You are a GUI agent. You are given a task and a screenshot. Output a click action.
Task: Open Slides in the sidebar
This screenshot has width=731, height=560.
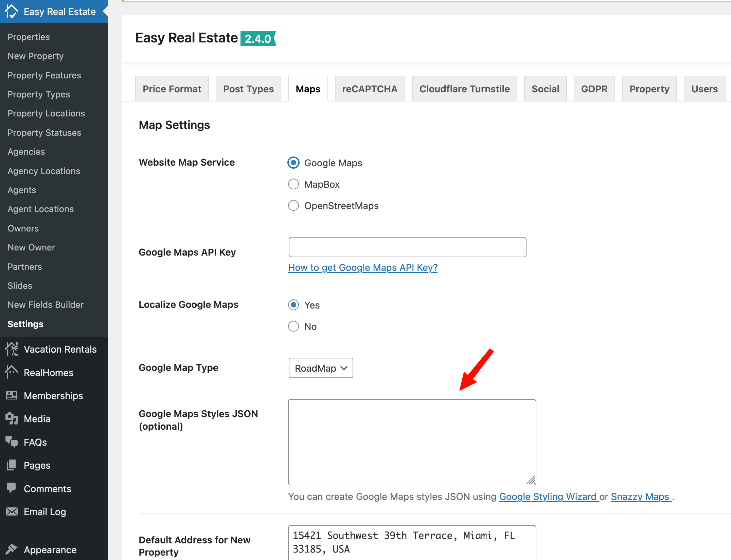click(x=20, y=286)
